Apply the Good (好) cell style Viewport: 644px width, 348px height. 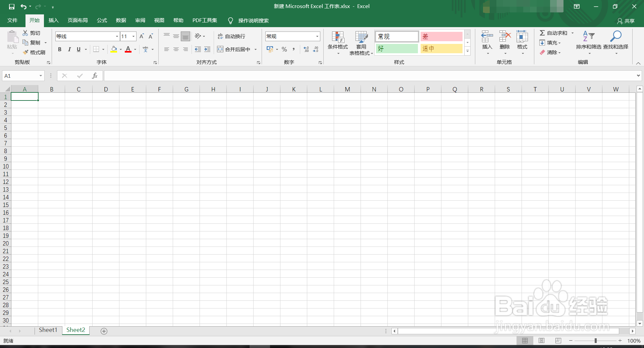397,49
